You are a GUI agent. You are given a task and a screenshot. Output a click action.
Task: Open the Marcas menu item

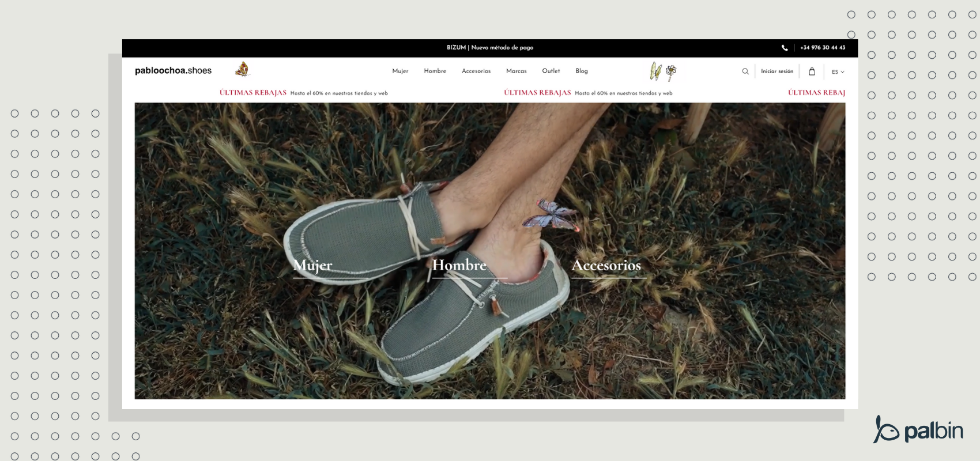pyautogui.click(x=517, y=71)
